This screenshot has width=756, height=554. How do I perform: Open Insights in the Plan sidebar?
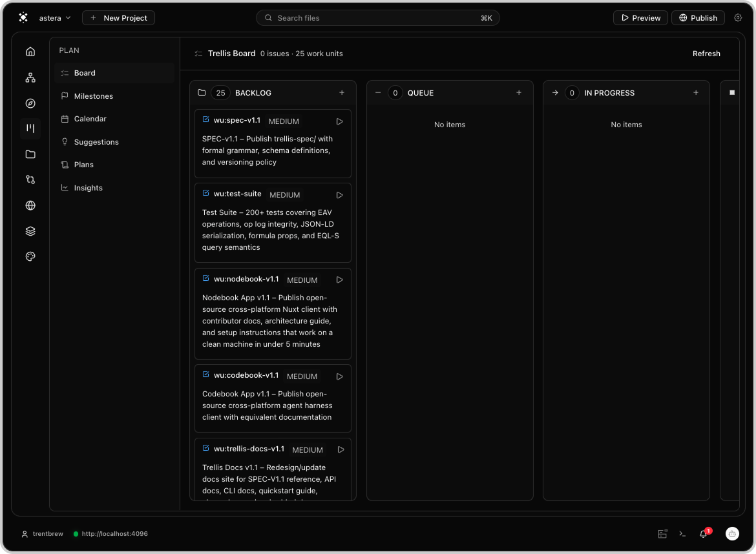tap(114, 188)
